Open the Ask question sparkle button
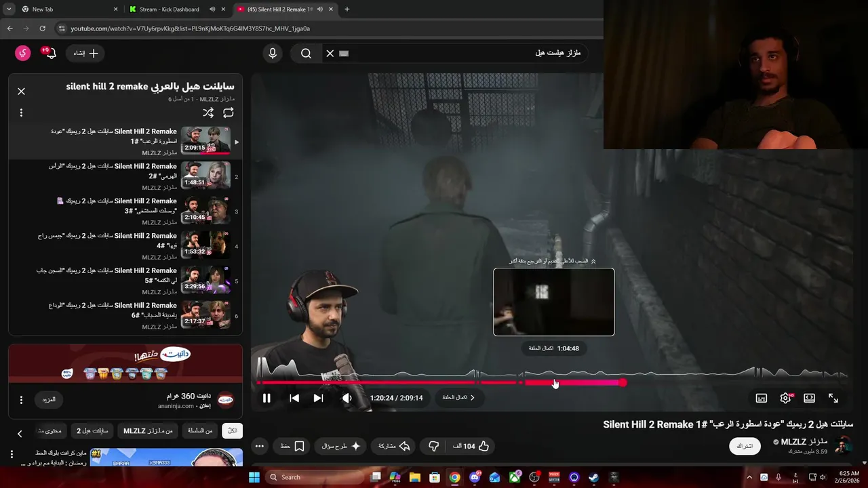Image resolution: width=868 pixels, height=488 pixels. coord(341,446)
